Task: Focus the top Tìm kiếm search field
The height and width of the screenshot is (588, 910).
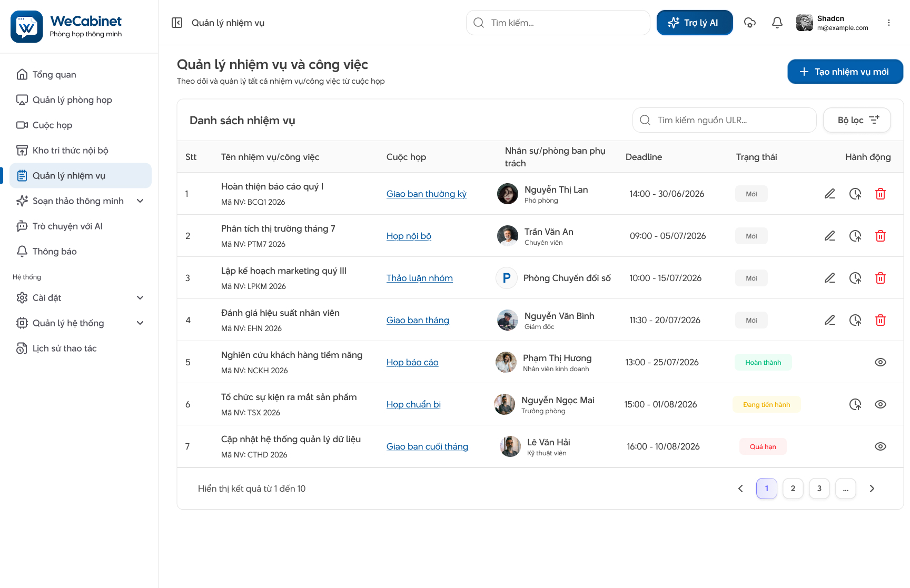Action: [x=558, y=23]
